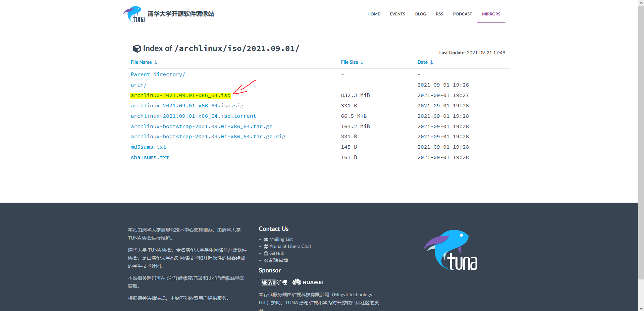Switch to the HOME tab
Viewport: 644px width, 311px height.
[x=373, y=14]
